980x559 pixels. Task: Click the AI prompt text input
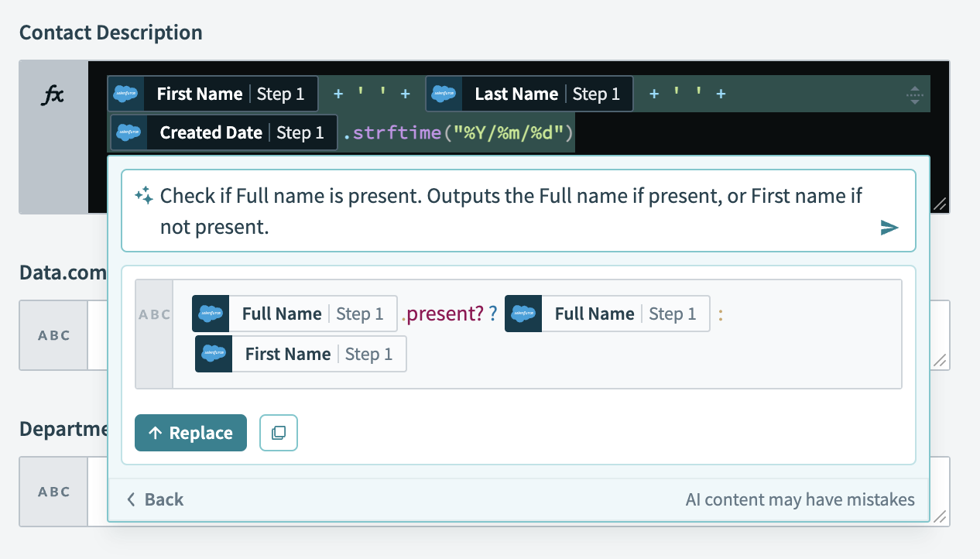click(511, 211)
